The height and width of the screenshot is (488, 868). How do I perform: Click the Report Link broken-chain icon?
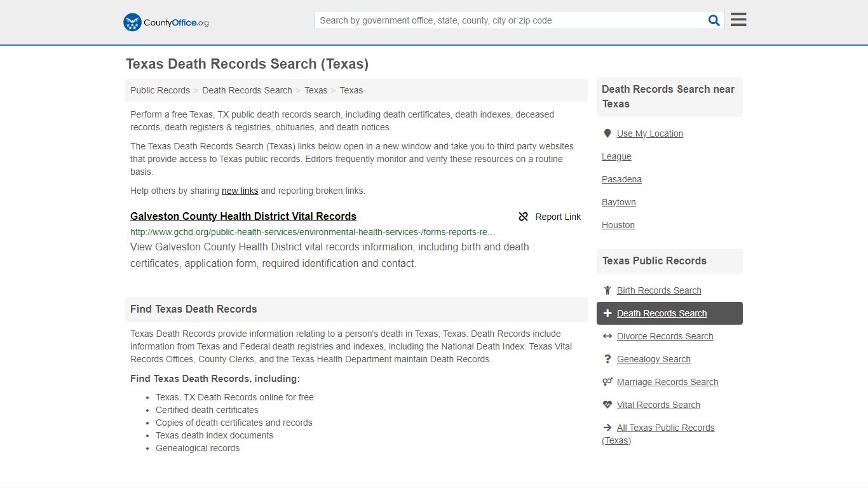524,217
